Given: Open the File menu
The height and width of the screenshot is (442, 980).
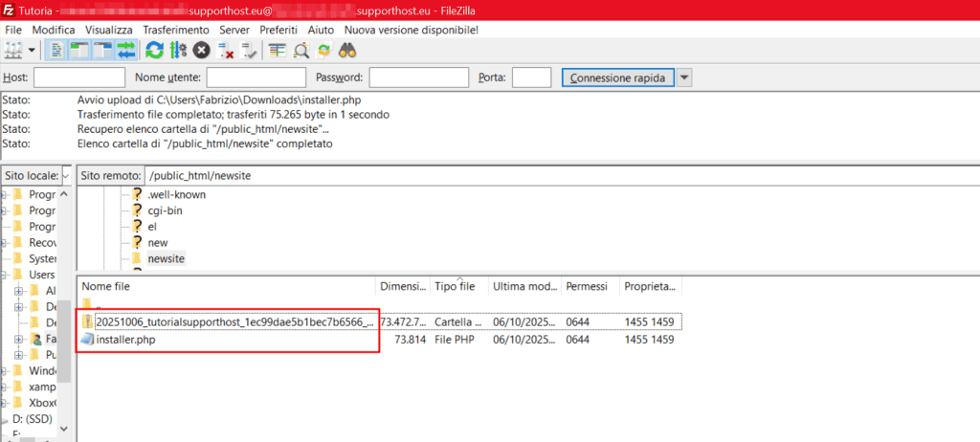Looking at the screenshot, I should (x=12, y=30).
